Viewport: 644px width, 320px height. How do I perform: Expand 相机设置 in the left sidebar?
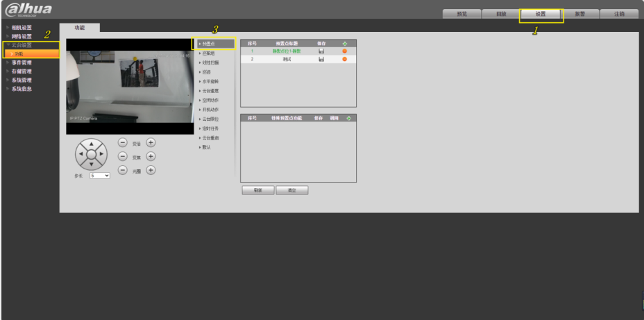click(x=21, y=28)
